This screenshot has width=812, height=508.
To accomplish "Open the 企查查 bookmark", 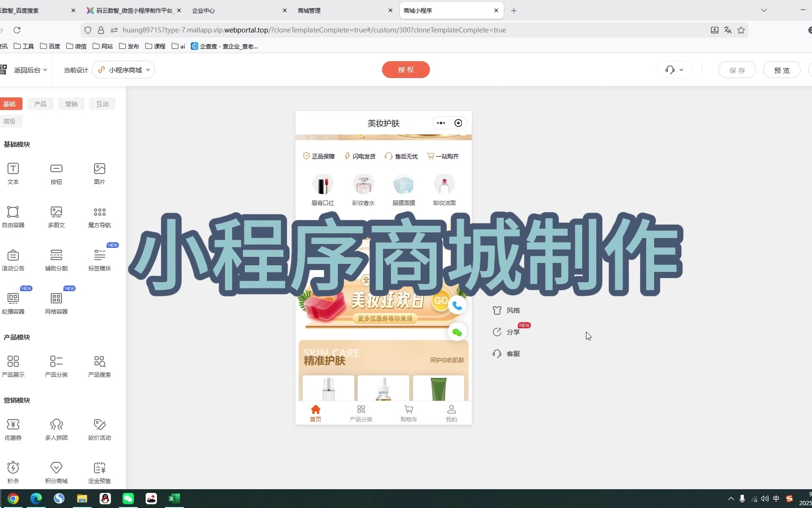I will [x=225, y=46].
